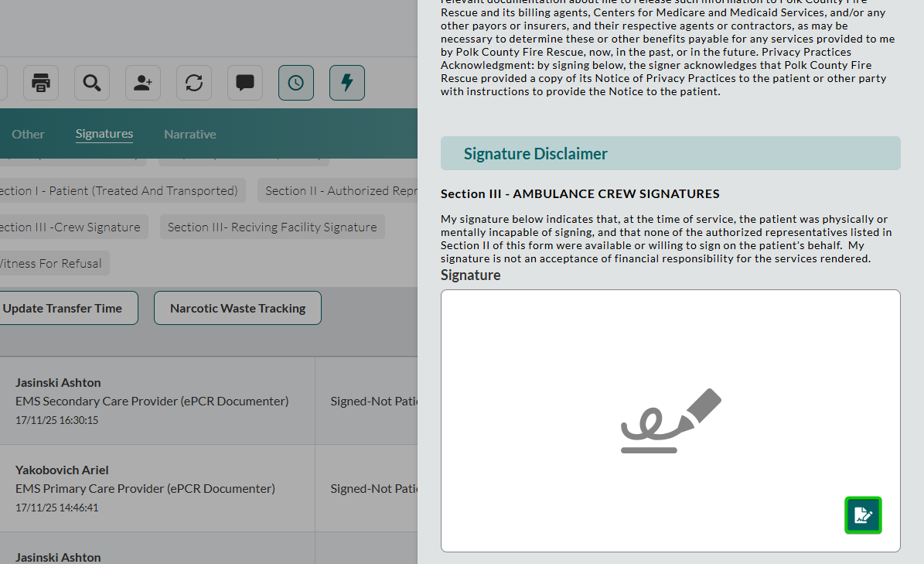Choose Section III Receiving Facility Signature chip
This screenshot has width=924, height=564.
point(272,227)
